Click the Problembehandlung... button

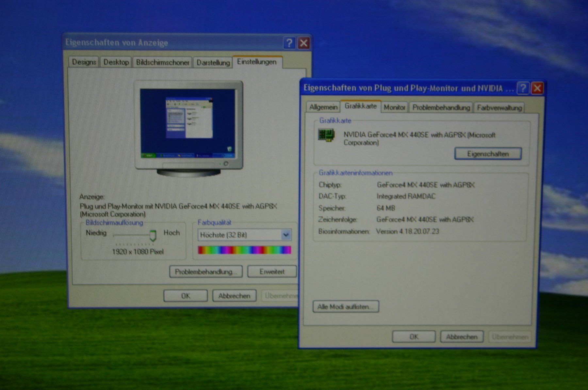pyautogui.click(x=206, y=272)
